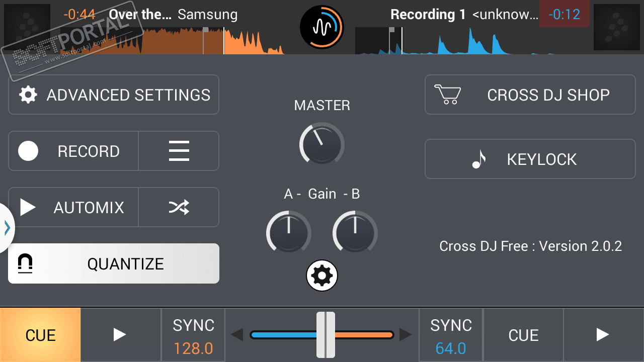Open Advanced Settings via the gear icon
The image size is (644, 362).
(28, 95)
